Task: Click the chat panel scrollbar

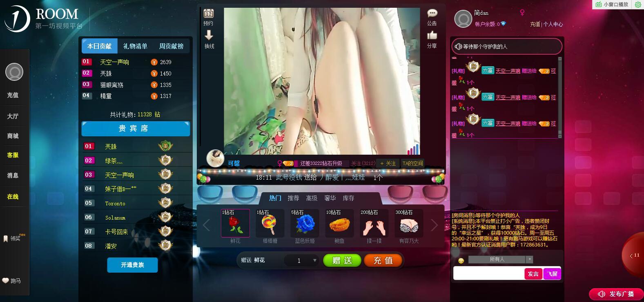Action: (x=560, y=97)
